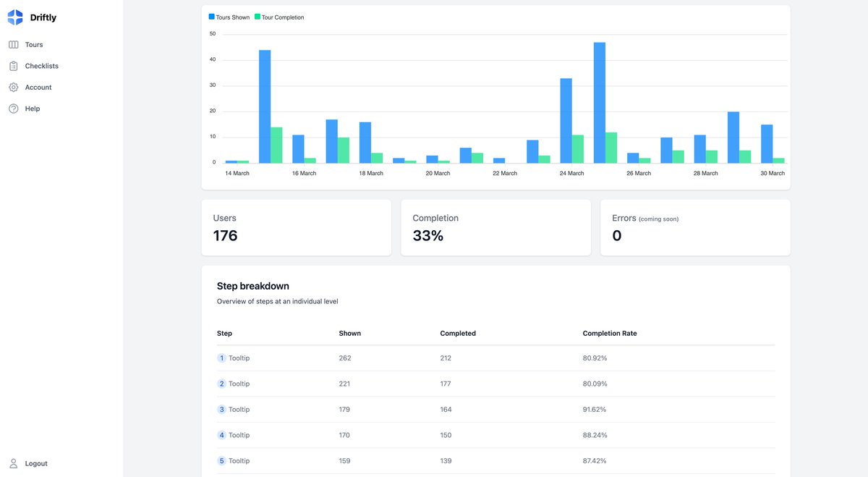Image resolution: width=868 pixels, height=477 pixels.
Task: Click the step 1 number badge
Action: pyautogui.click(x=221, y=358)
